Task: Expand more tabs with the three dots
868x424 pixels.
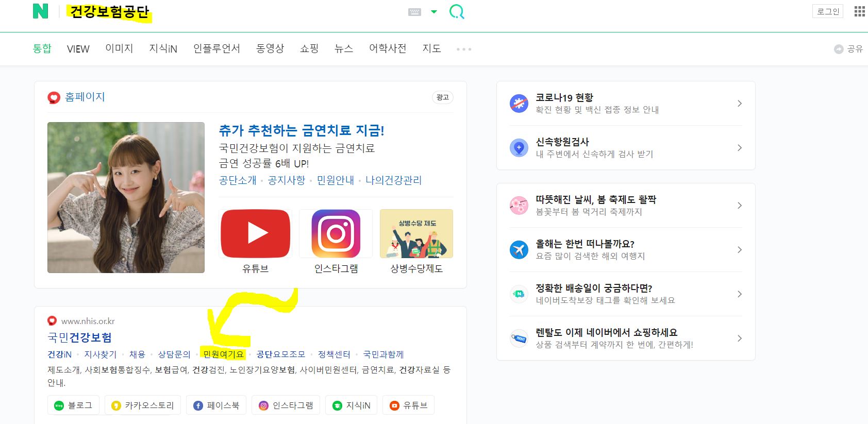Action: click(464, 49)
